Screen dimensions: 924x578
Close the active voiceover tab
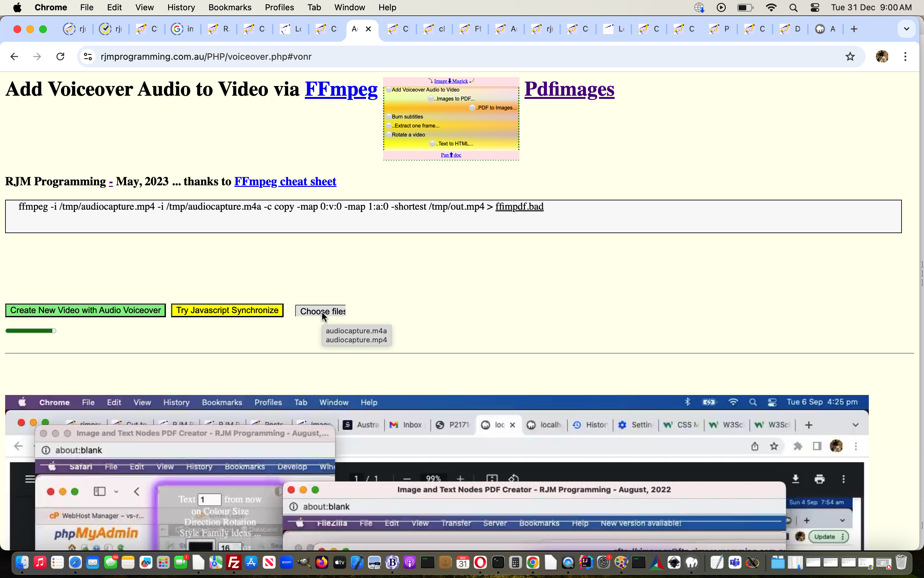368,29
